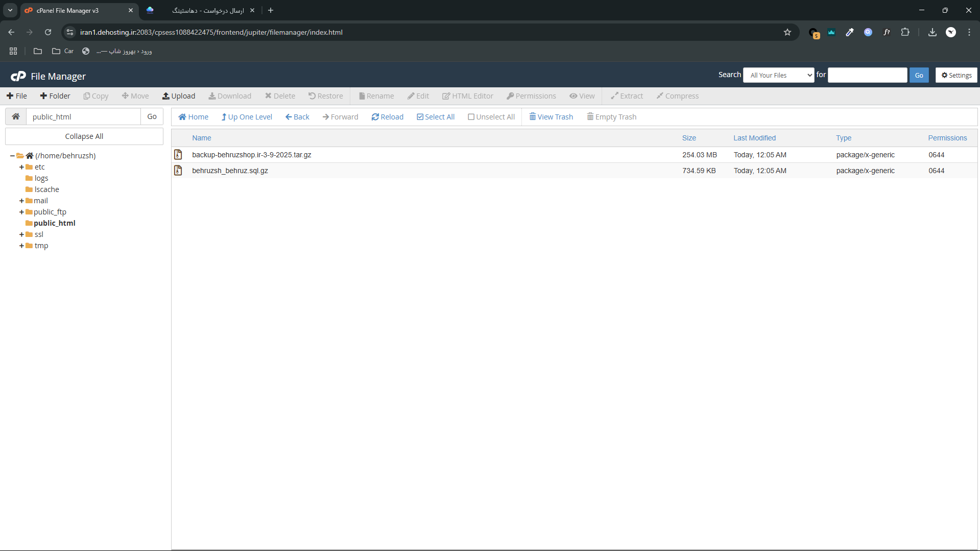
Task: Click the archive icon of backup-behruzshop tar.gz
Action: pyautogui.click(x=178, y=155)
